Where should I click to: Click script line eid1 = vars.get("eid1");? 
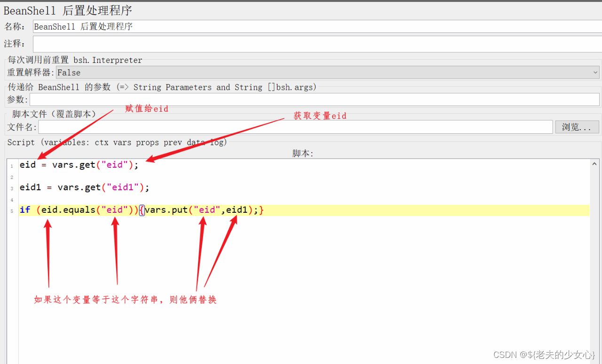(x=84, y=187)
